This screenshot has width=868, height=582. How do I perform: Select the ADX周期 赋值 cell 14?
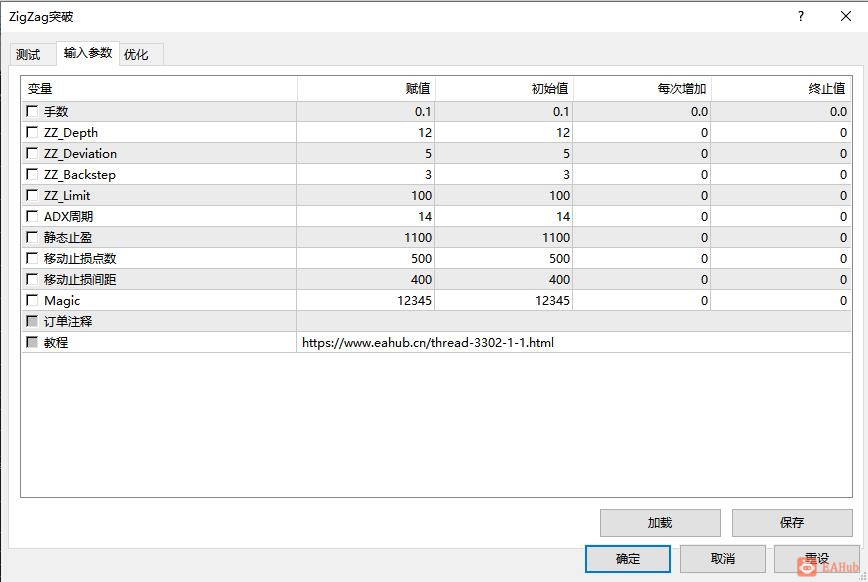tap(366, 217)
